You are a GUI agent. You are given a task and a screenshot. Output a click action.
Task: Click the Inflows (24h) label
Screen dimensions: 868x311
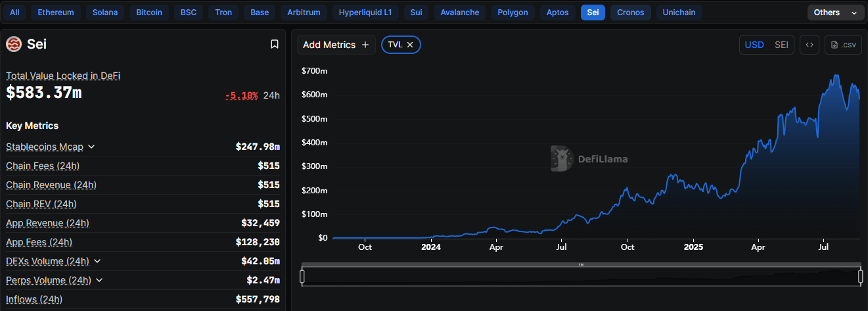coord(34,299)
